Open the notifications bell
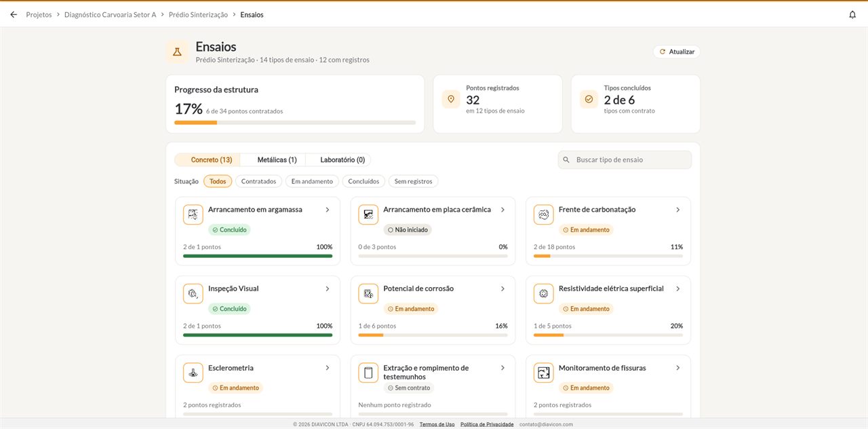 click(x=852, y=14)
